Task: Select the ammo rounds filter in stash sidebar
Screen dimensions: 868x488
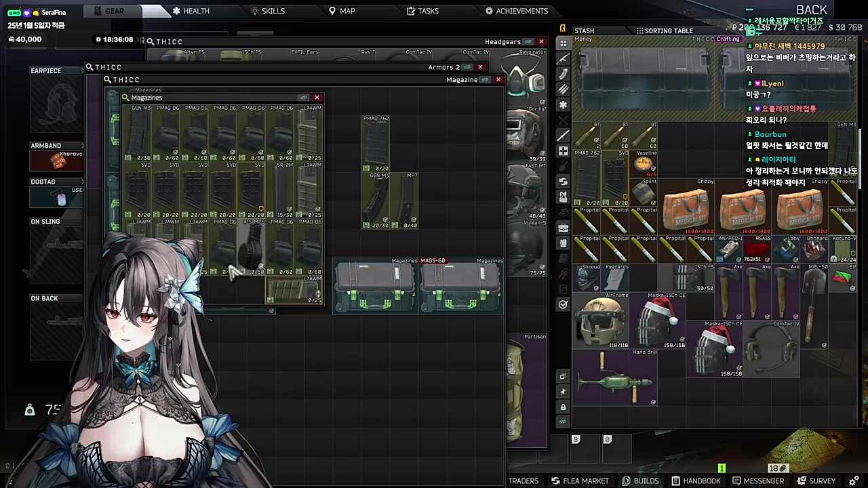Action: 563,89
